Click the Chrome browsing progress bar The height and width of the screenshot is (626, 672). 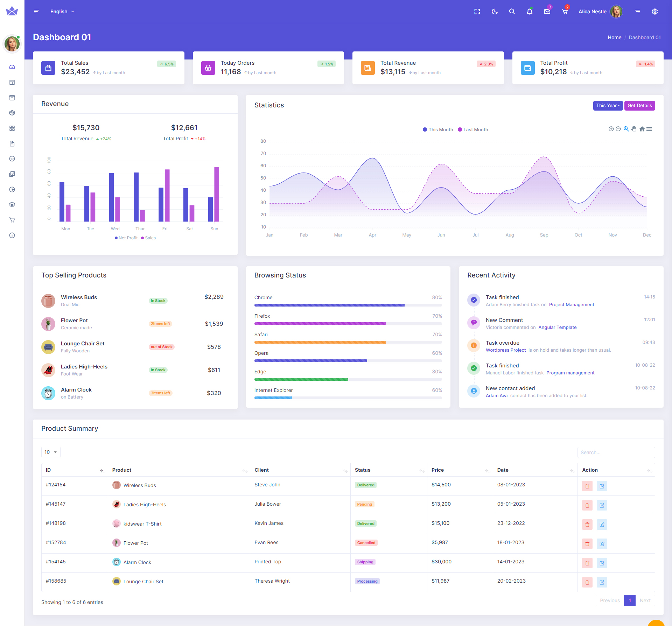click(x=348, y=305)
